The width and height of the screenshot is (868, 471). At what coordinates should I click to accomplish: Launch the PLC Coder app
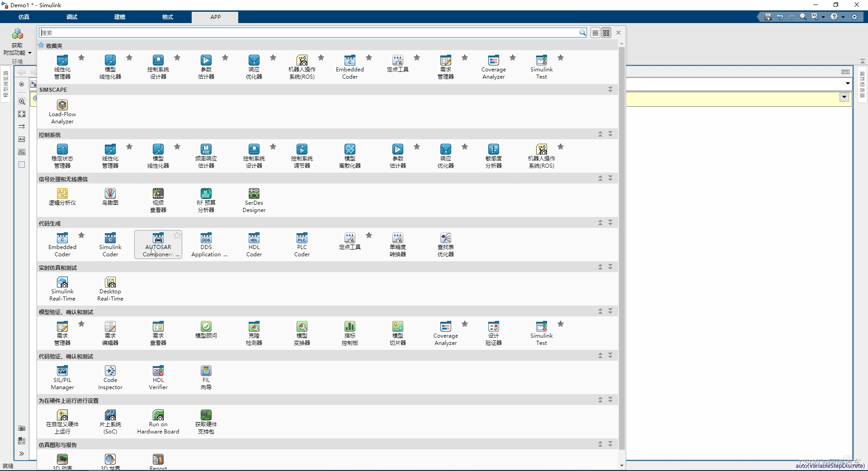click(x=302, y=244)
